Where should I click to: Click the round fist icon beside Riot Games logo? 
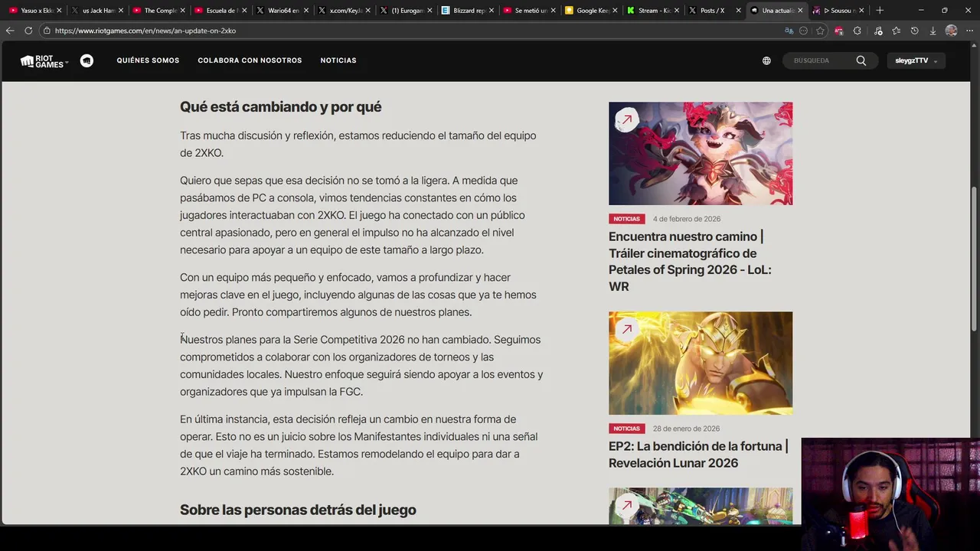[87, 60]
